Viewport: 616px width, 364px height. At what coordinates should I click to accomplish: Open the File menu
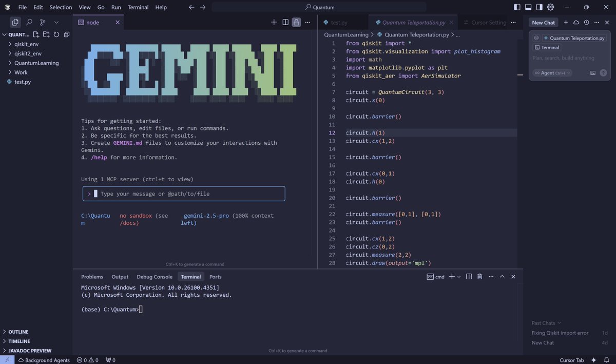23,7
